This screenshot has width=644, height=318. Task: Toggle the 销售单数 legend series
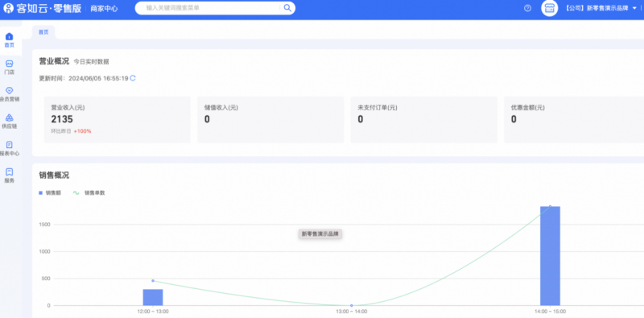(89, 192)
